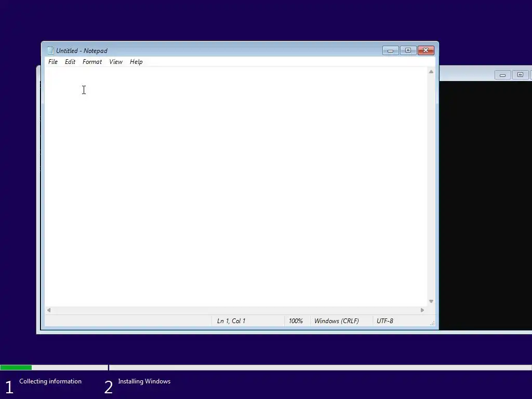Image resolution: width=532 pixels, height=399 pixels.
Task: Maximize the Notepad window
Action: [408, 50]
